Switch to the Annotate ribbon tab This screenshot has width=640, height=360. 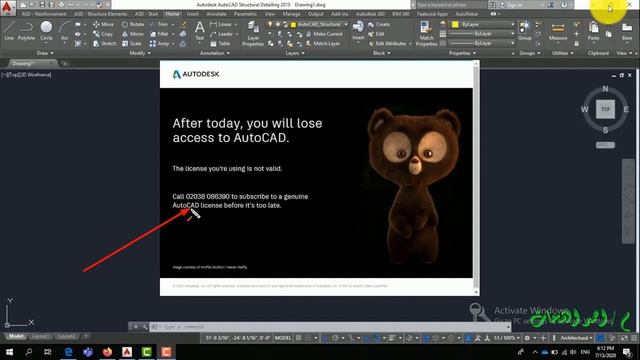[x=216, y=14]
